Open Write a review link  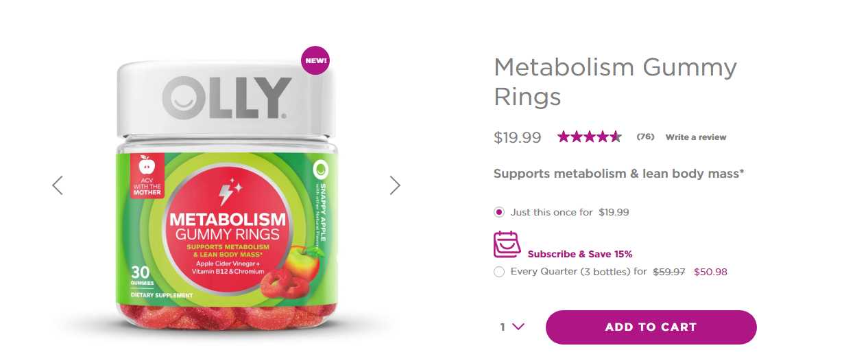695,137
